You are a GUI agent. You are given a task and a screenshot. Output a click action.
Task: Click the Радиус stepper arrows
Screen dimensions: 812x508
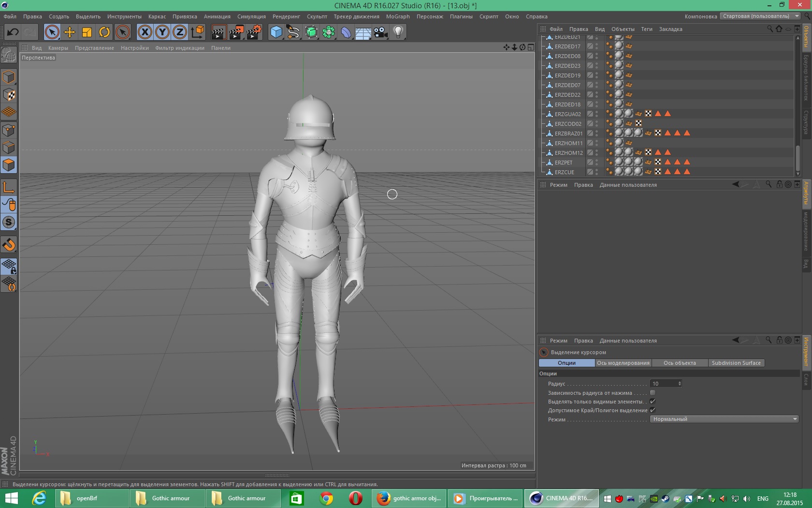(x=680, y=384)
